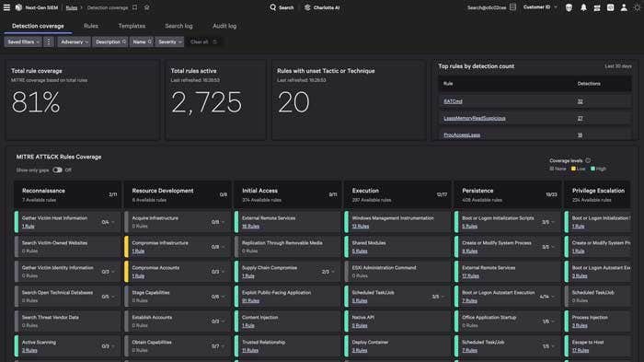Open Charlotte AI assistant

(322, 7)
